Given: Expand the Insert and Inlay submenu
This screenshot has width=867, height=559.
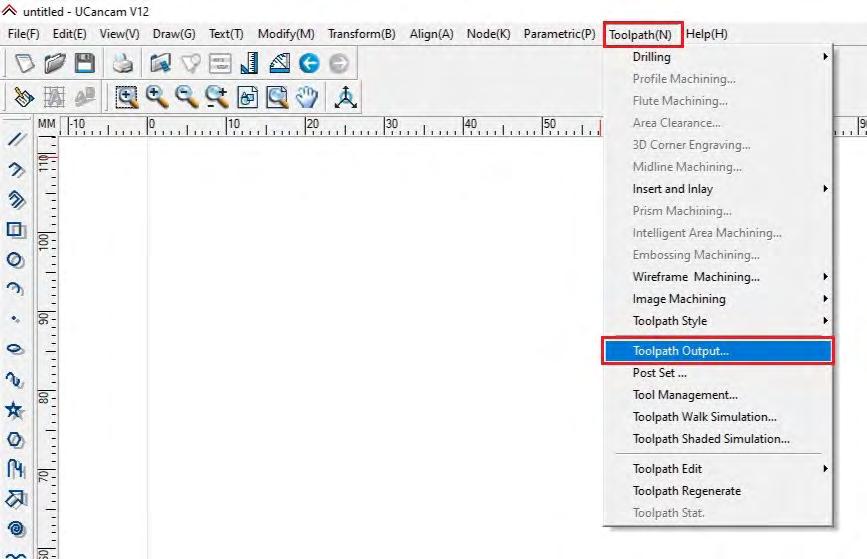Looking at the screenshot, I should (x=719, y=189).
